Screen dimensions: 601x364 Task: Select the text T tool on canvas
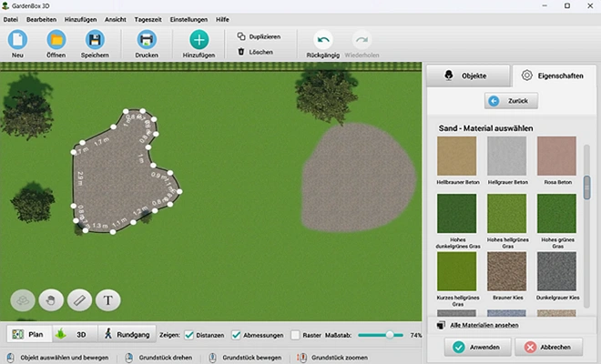pos(107,298)
